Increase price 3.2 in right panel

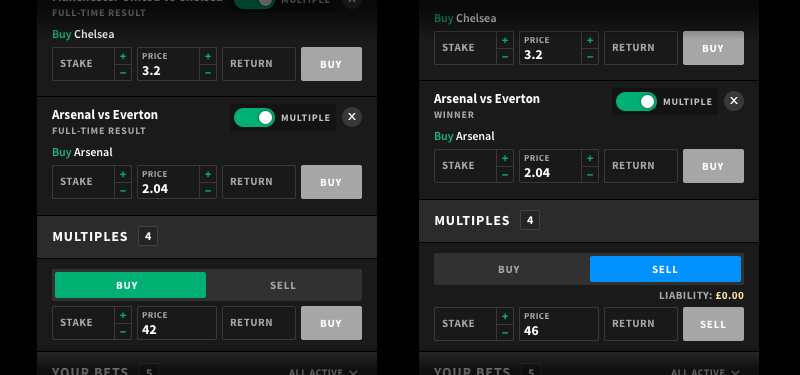[x=590, y=40]
